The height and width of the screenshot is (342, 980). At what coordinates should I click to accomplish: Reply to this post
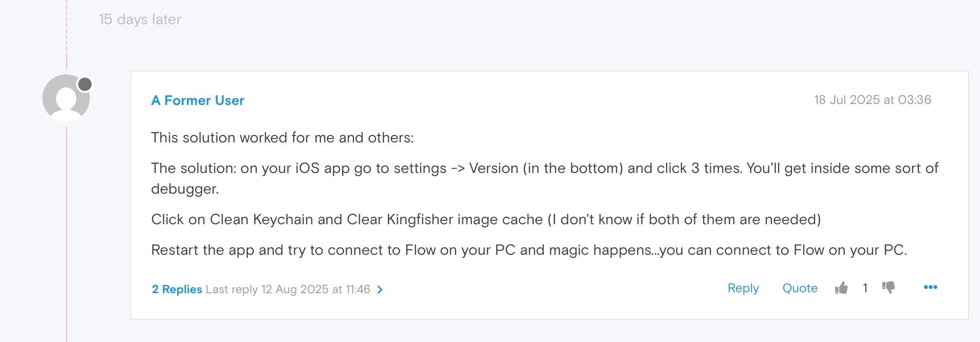coord(743,288)
